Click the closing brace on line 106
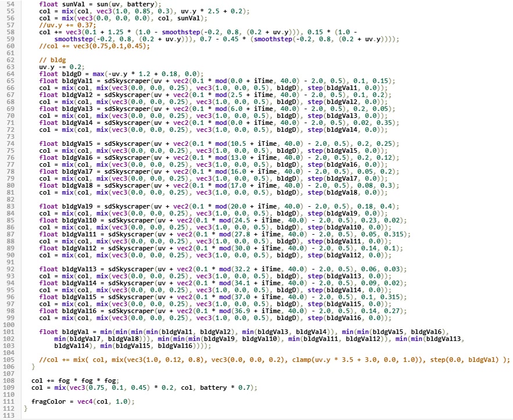The image size is (513, 420). (33, 367)
